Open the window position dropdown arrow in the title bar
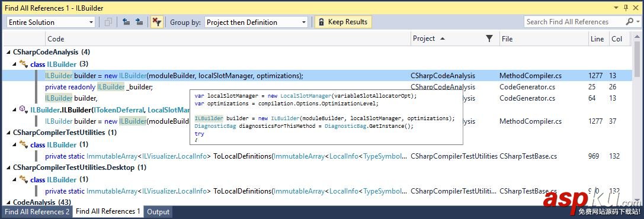Screen dimensions: 644x219 click(x=616, y=7)
